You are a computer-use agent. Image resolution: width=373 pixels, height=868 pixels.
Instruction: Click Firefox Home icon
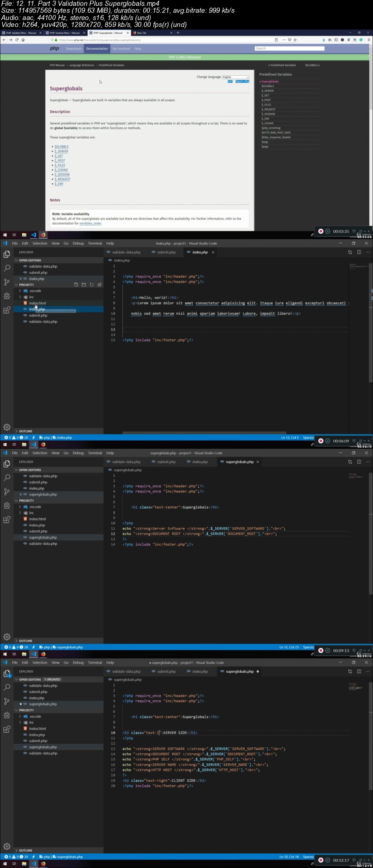(23, 40)
